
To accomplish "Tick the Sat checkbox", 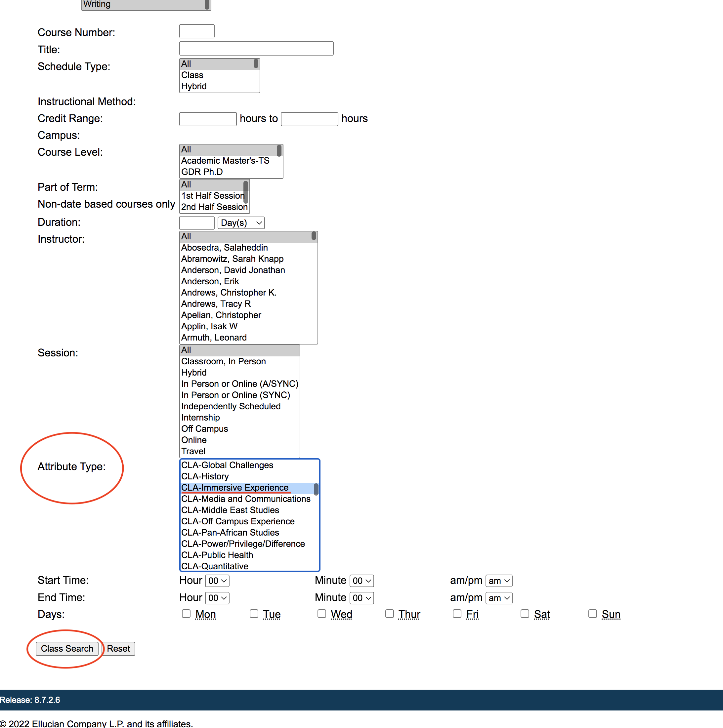I will 525,614.
